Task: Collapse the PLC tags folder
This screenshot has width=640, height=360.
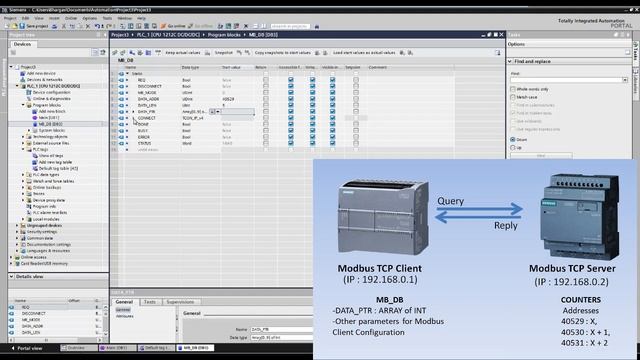Action: [23, 149]
